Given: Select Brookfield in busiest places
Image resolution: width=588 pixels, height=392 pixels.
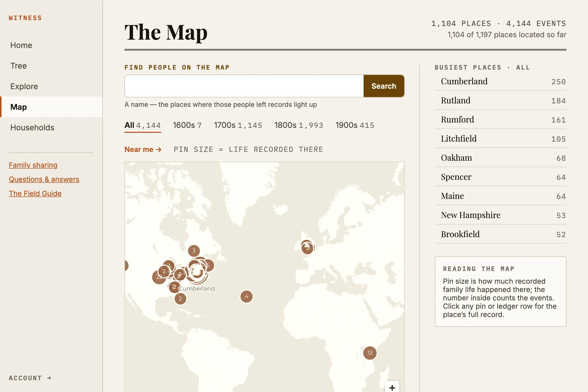Looking at the screenshot, I should coord(501,234).
